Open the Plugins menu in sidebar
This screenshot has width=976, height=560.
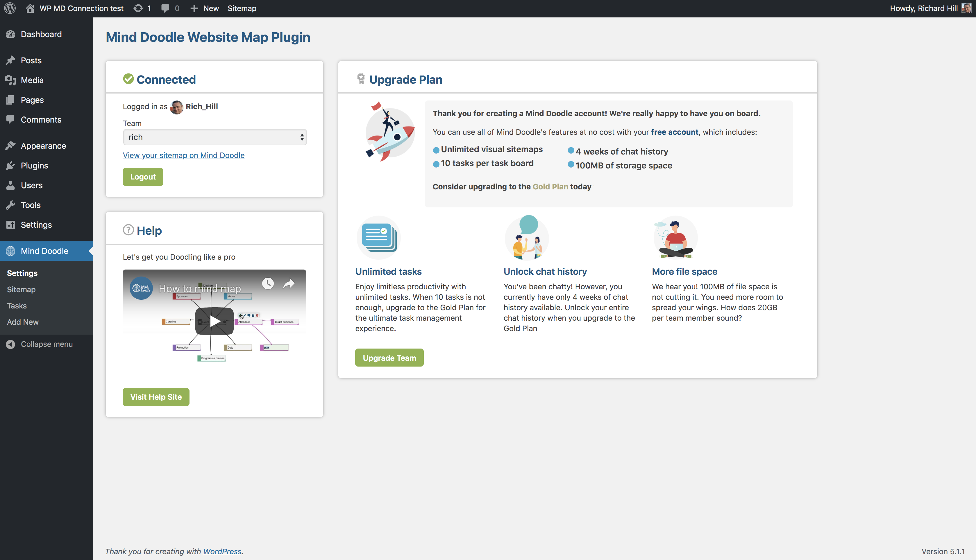(34, 165)
